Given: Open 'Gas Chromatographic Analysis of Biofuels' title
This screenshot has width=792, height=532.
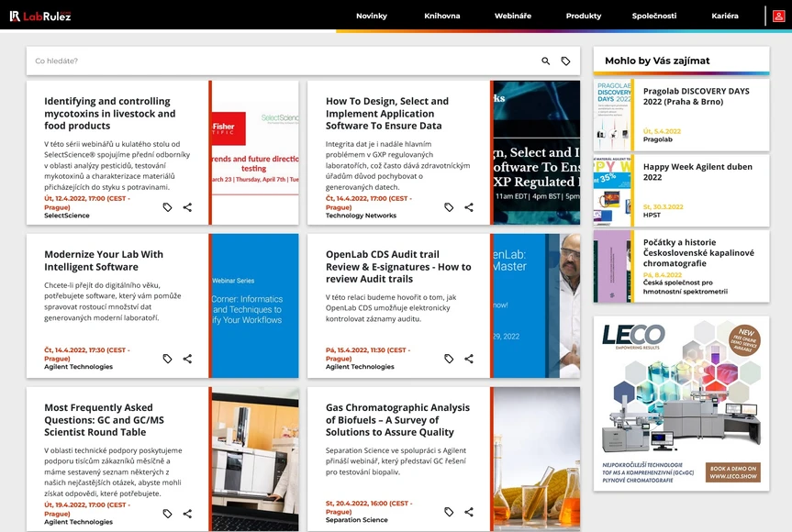Looking at the screenshot, I should click(x=397, y=420).
